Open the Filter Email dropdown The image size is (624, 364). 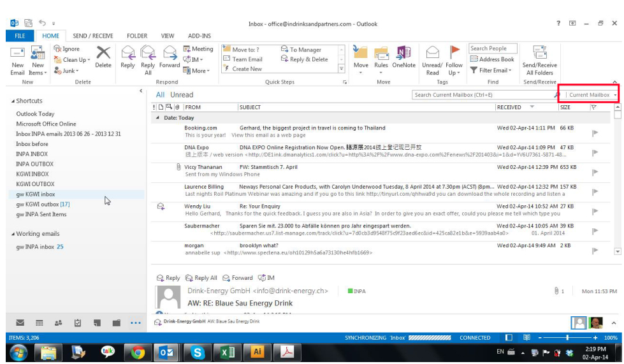491,70
